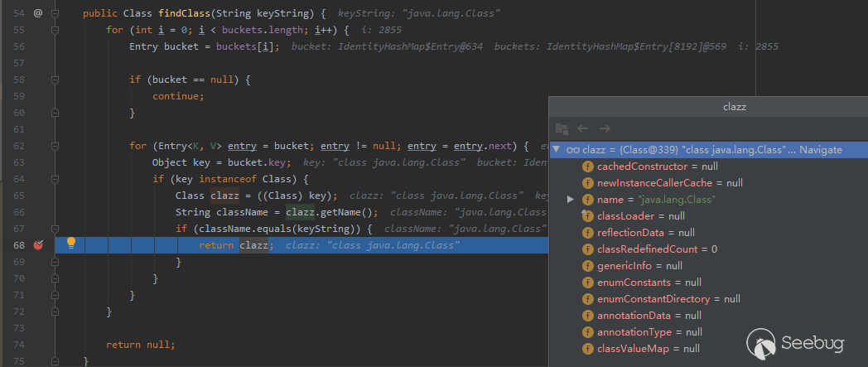This screenshot has width=868, height=367.
Task: Click the continue keyword on line 59
Action: click(x=178, y=96)
